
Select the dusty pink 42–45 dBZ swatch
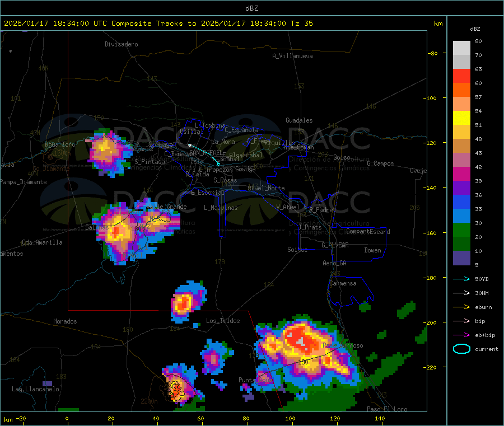pyautogui.click(x=461, y=160)
